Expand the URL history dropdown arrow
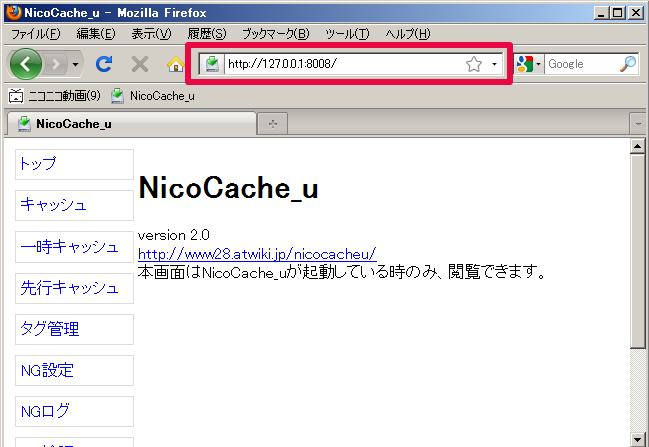649x447 pixels. coord(494,64)
